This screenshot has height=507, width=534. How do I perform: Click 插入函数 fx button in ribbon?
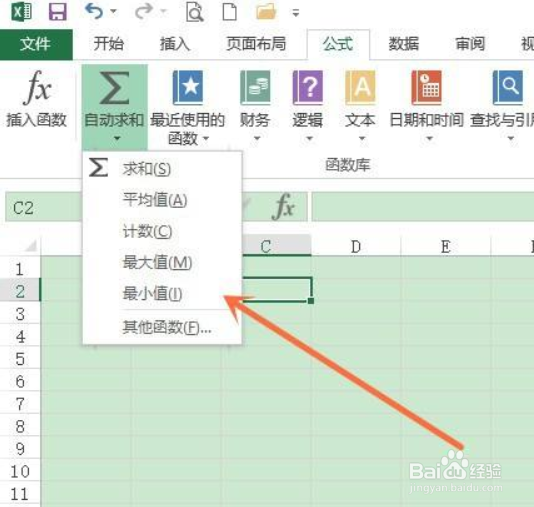tap(36, 99)
